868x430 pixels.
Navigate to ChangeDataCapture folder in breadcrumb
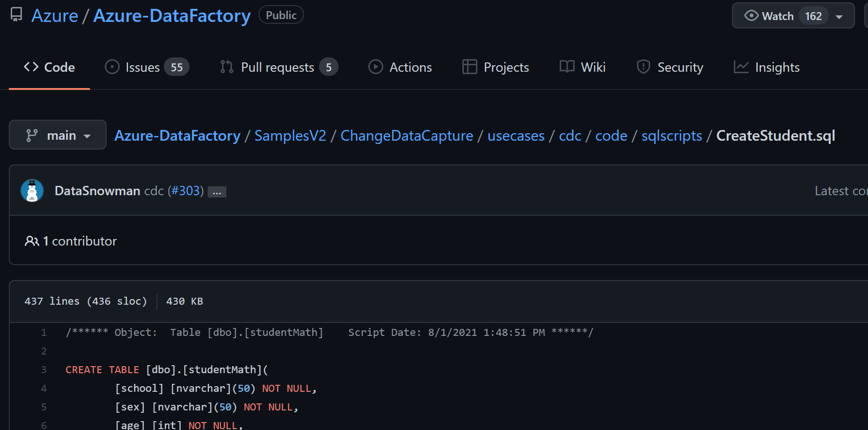[x=407, y=136]
